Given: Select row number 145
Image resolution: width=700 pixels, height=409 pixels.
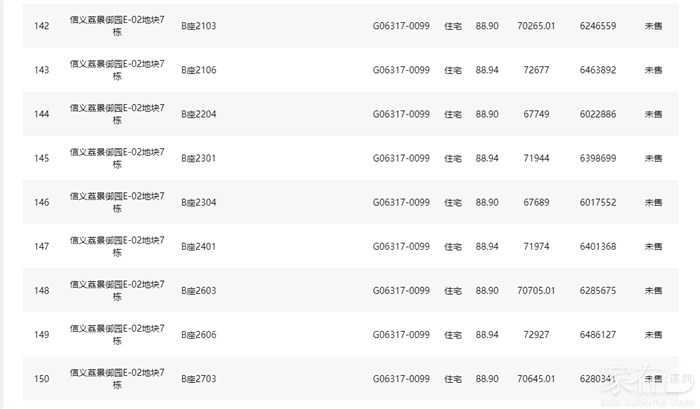Looking at the screenshot, I should point(41,158).
